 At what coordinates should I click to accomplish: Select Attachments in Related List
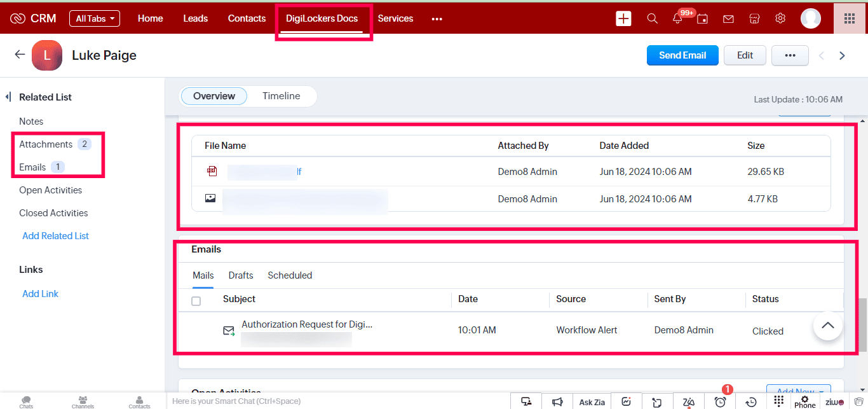point(46,144)
